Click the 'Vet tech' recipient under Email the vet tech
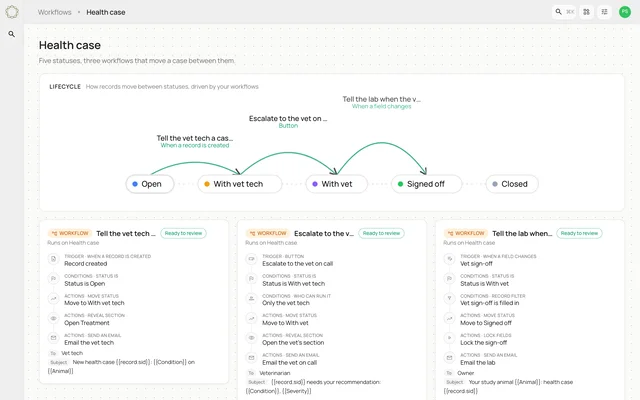Screen dimensions: 640x400 pyautogui.click(x=72, y=353)
